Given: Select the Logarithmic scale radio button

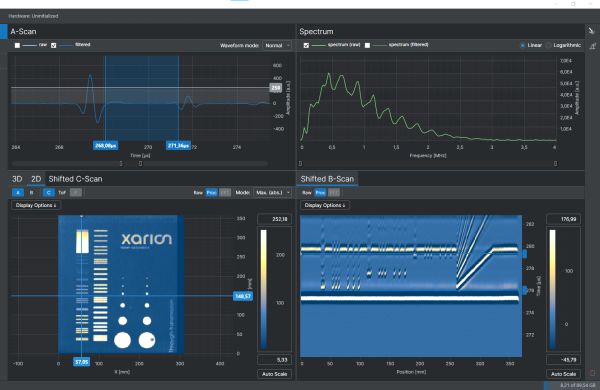Looking at the screenshot, I should [x=548, y=45].
